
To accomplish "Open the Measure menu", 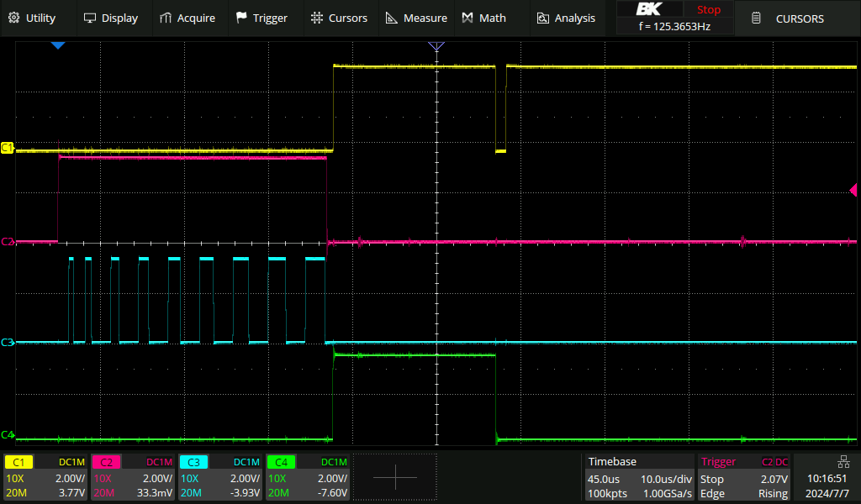I will coord(416,18).
